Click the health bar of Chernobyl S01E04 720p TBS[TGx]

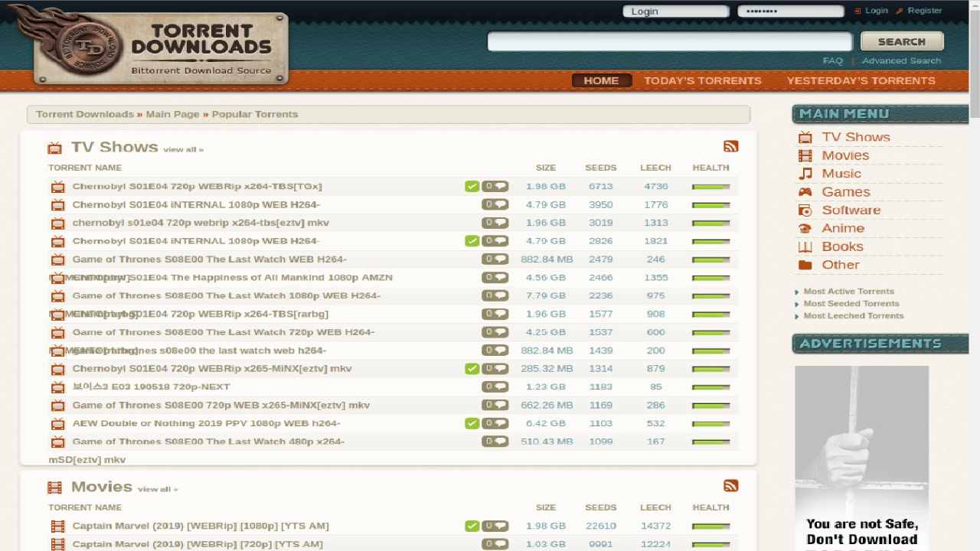[x=710, y=187]
